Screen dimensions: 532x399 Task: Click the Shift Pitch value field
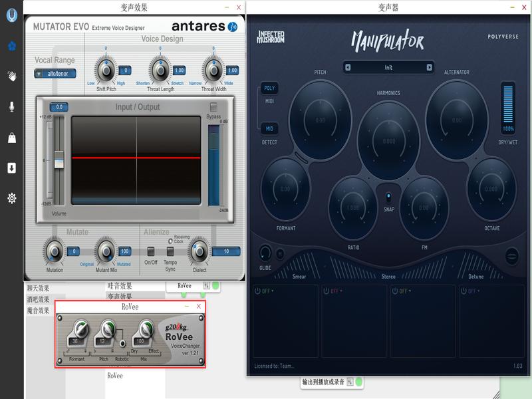pos(125,70)
